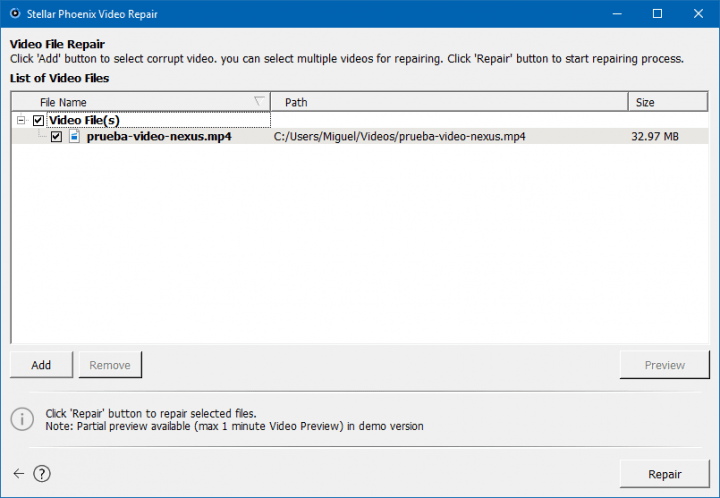Select the prueba-video-nexus.mp4 file name
720x498 pixels.
[x=159, y=136]
